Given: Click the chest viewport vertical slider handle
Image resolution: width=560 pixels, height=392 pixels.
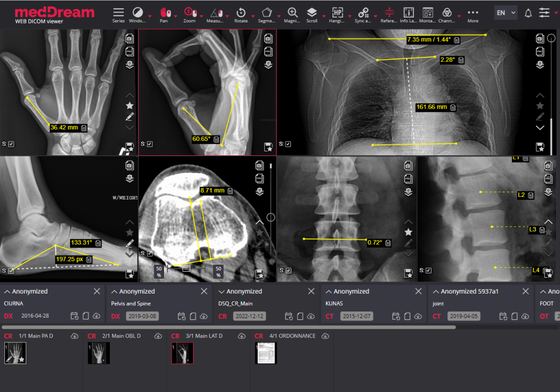Looking at the screenshot, I should (x=551, y=38).
